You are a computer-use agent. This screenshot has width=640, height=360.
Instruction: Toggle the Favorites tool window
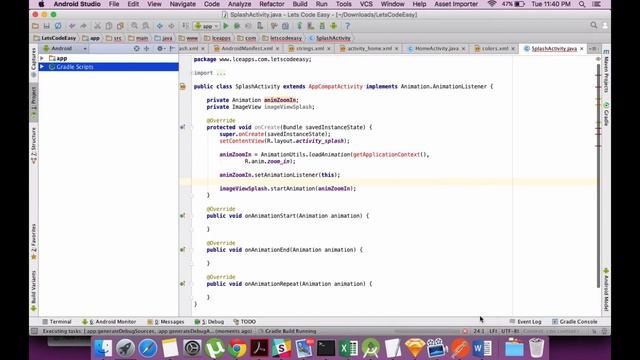point(34,242)
